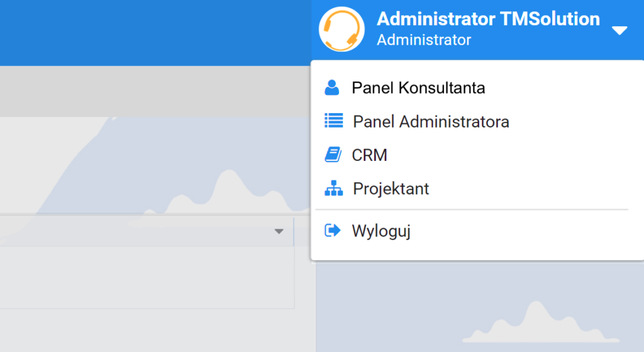Viewport: 644px width, 352px height.
Task: Open Projektant from the dropdown menu
Action: click(391, 189)
